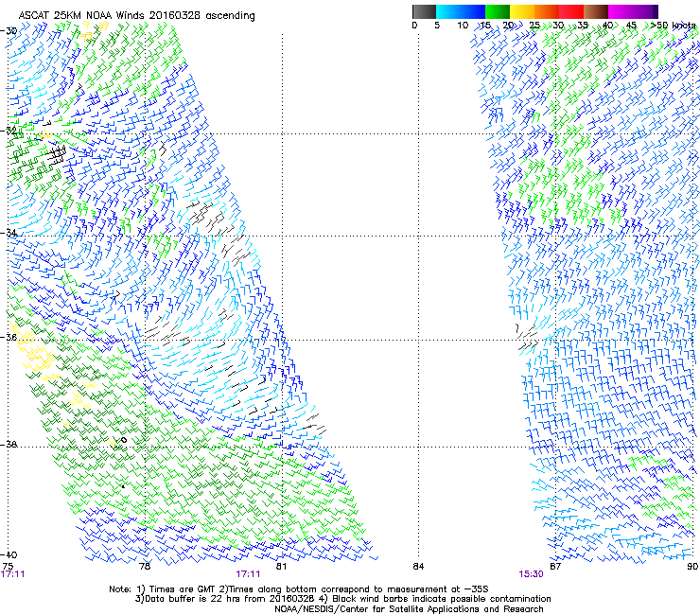Click the longitude '90' axis label
The width and height of the screenshot is (700, 615).
point(692,567)
